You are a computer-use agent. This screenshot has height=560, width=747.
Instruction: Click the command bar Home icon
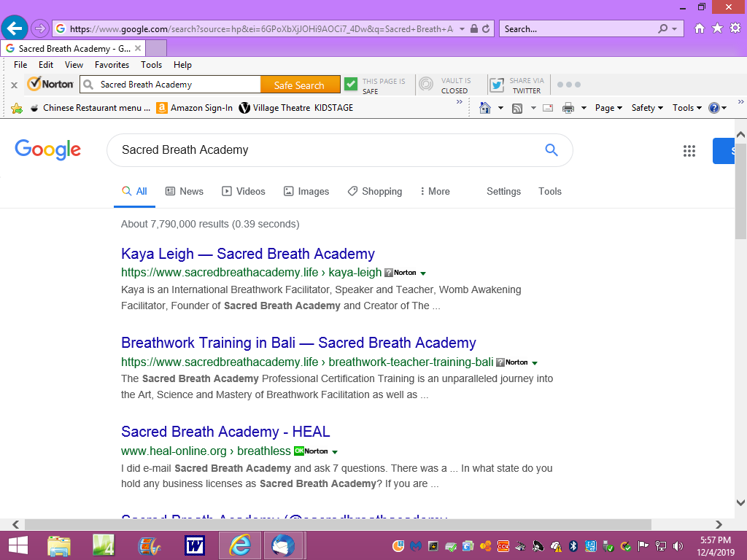(485, 108)
